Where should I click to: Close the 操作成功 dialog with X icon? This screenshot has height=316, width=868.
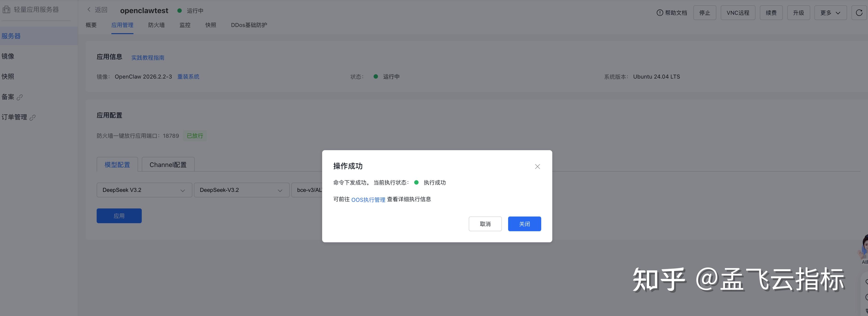(x=537, y=167)
